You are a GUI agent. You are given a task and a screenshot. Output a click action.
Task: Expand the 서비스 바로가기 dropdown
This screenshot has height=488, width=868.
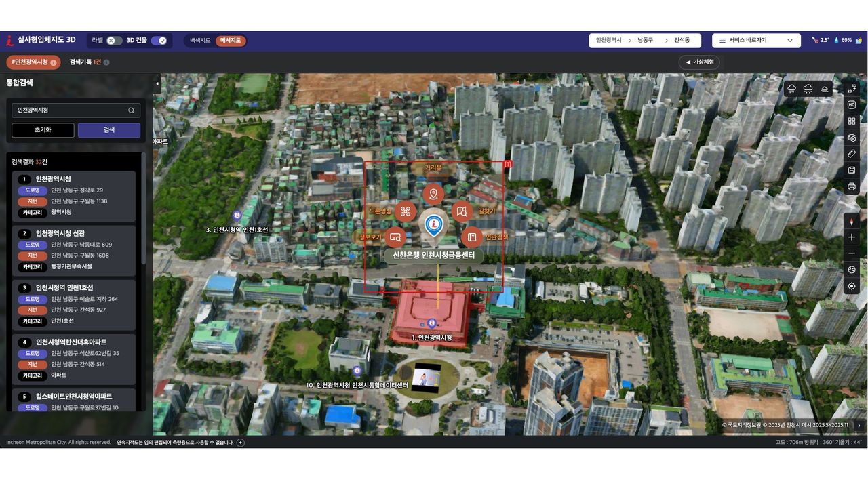[x=756, y=41]
